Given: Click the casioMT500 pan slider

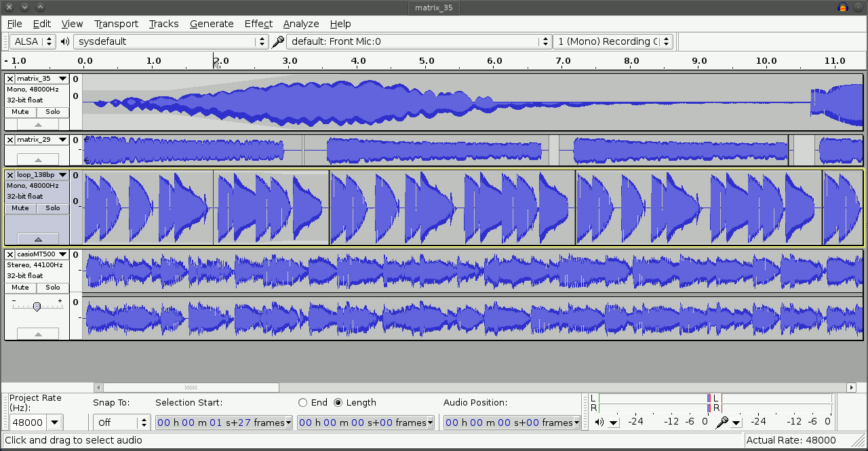Looking at the screenshot, I should point(37,306).
